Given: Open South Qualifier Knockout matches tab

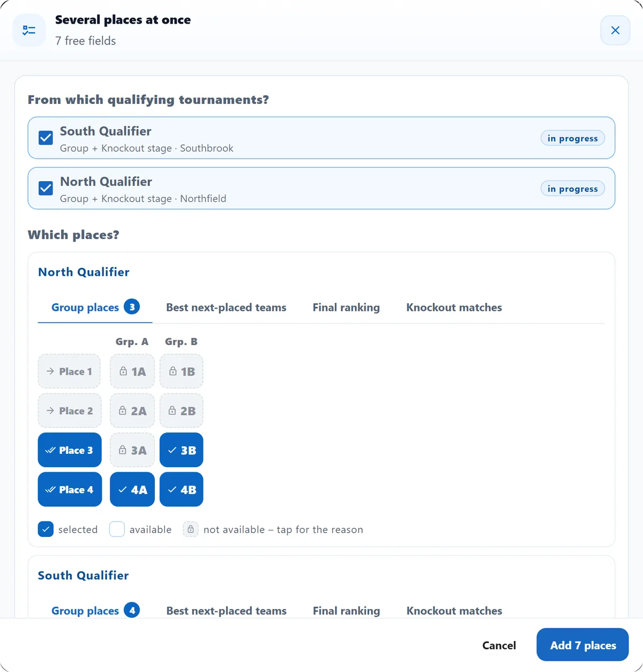Looking at the screenshot, I should point(454,611).
